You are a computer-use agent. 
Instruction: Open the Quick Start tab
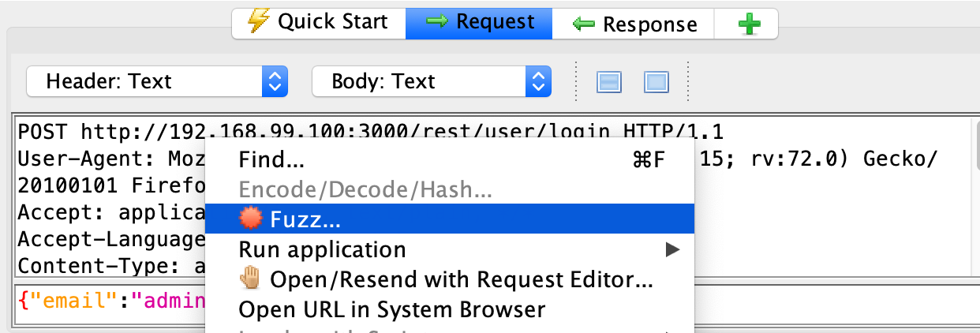tap(319, 22)
